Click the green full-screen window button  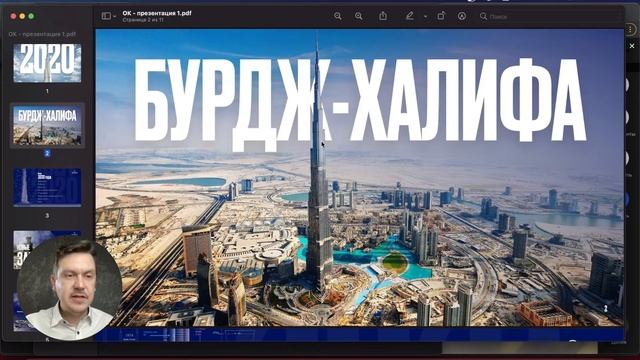coord(31,16)
